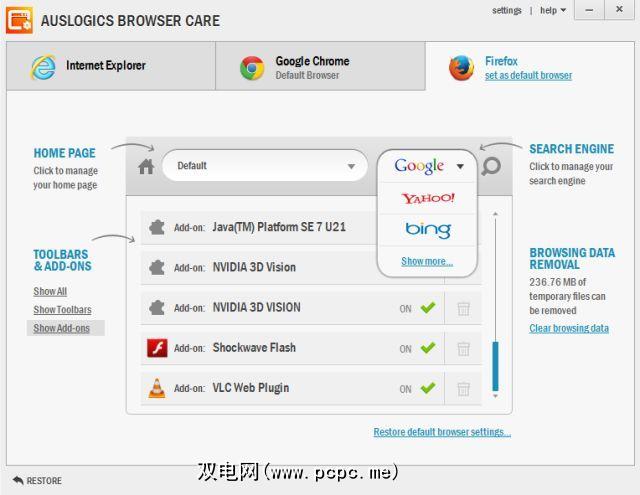This screenshot has height=495, width=640.
Task: Minimize the Browser Care window
Action: point(589,10)
